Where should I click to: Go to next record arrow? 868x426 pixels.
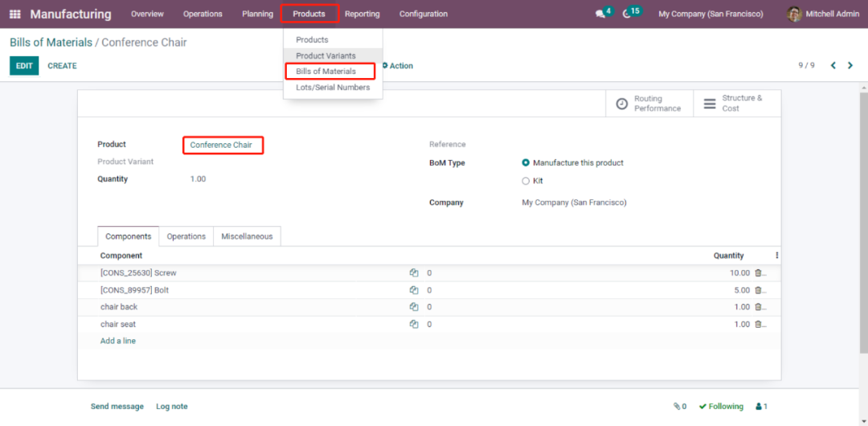coord(850,65)
